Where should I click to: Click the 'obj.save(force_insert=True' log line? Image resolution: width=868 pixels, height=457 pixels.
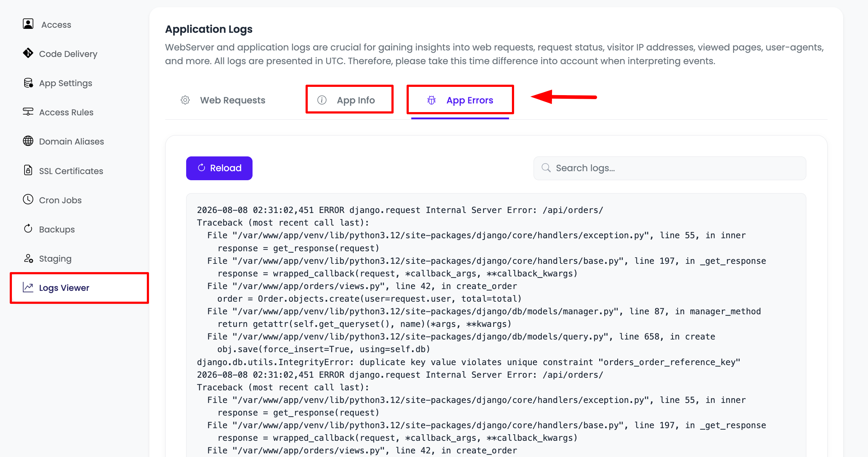(324, 349)
